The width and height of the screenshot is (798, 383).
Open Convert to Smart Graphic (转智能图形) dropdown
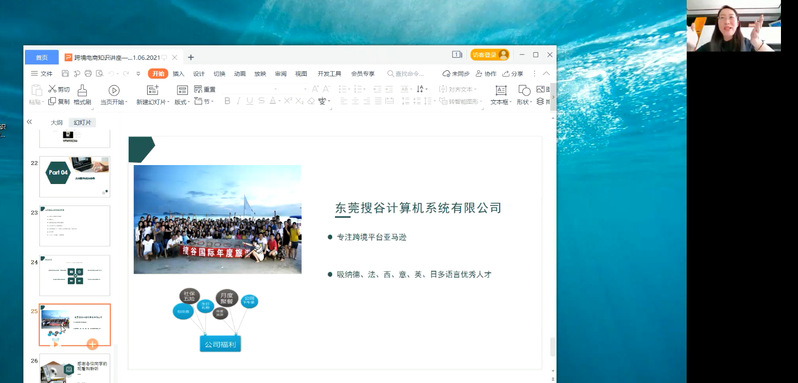coord(461,101)
